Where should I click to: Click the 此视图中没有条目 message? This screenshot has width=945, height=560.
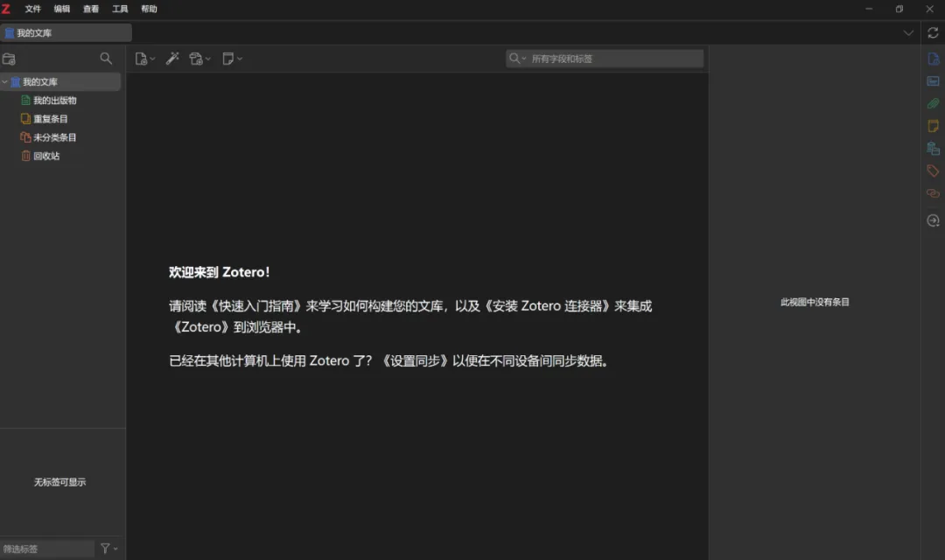[815, 302]
